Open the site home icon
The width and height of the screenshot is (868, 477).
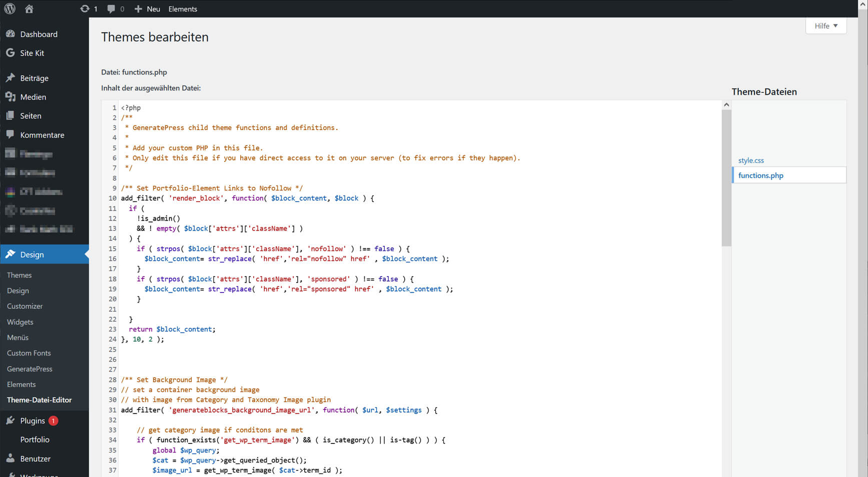click(x=29, y=8)
